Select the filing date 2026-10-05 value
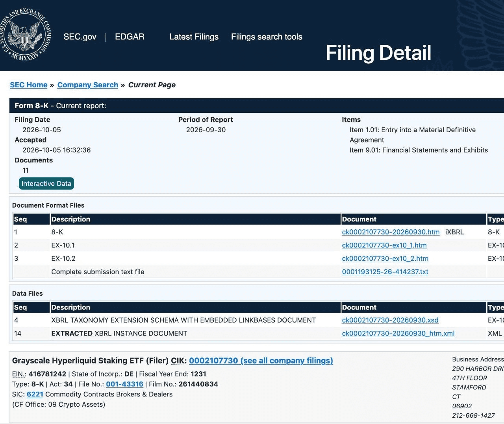Screen dimensions: 504x424 [x=42, y=130]
